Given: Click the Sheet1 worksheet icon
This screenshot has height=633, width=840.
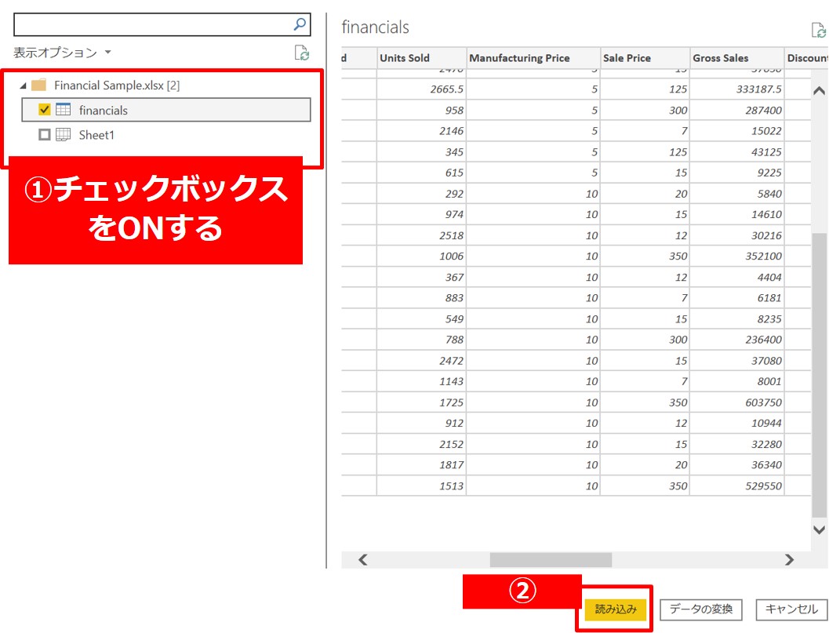Looking at the screenshot, I should [64, 135].
